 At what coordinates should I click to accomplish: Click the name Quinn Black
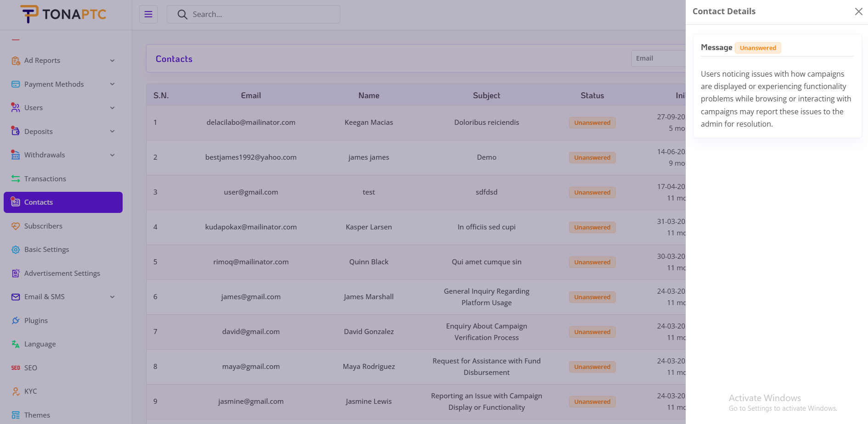tap(369, 262)
